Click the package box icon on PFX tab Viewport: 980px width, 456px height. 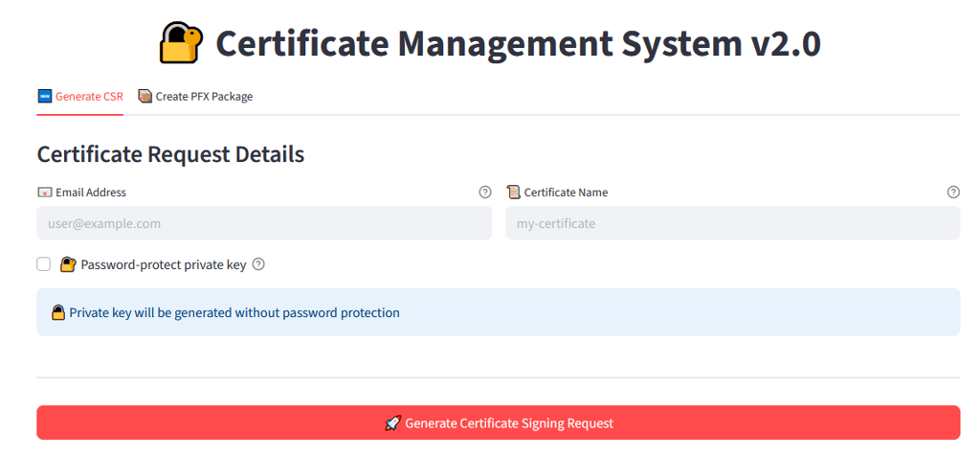pyautogui.click(x=145, y=97)
